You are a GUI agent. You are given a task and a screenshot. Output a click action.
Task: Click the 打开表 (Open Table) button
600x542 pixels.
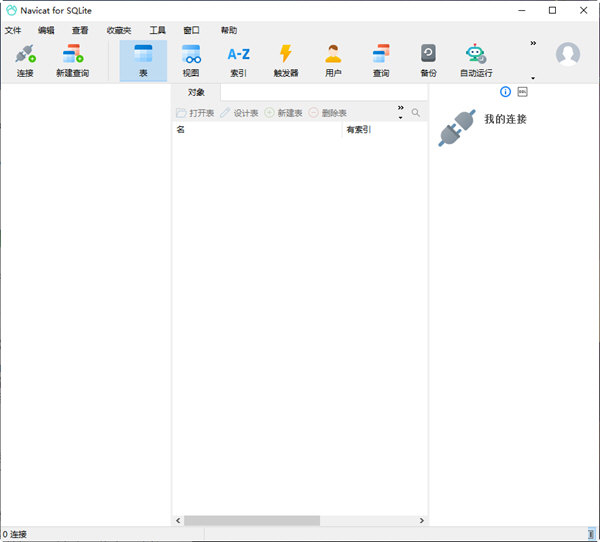[x=195, y=113]
